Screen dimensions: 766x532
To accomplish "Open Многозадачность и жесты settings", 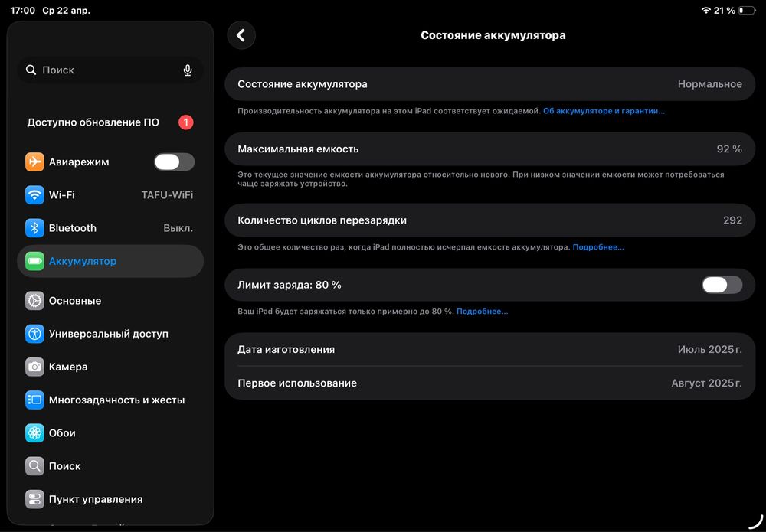I will (x=110, y=400).
